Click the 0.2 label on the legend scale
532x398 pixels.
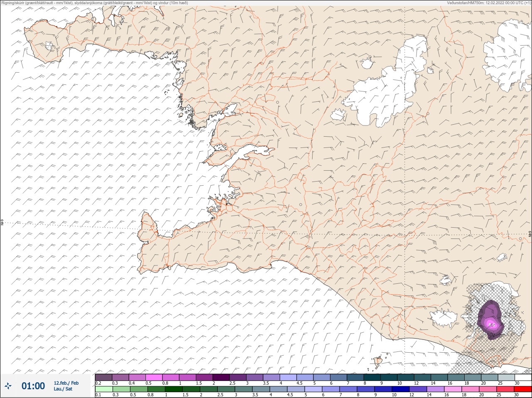[x=98, y=383]
